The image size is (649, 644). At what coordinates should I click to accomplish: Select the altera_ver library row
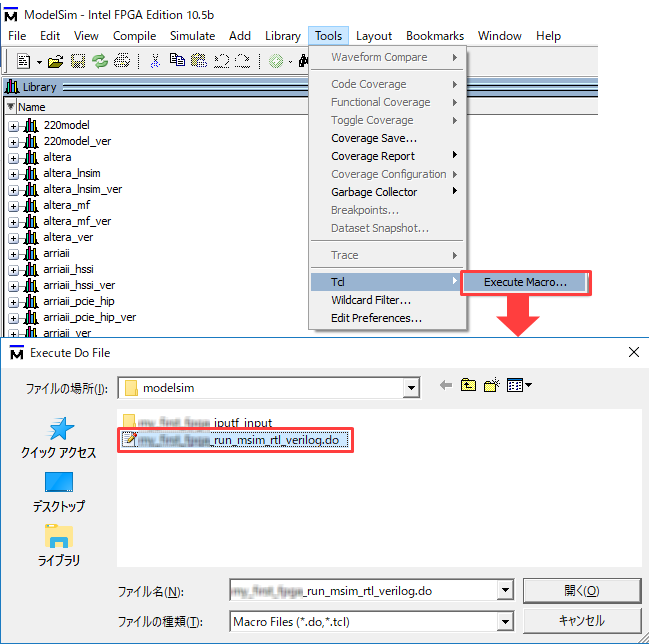pyautogui.click(x=68, y=237)
